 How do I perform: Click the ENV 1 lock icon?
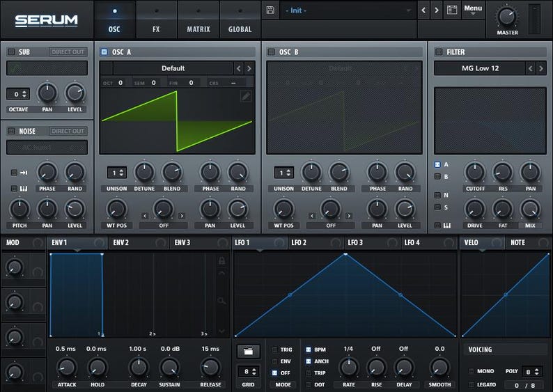point(221,261)
